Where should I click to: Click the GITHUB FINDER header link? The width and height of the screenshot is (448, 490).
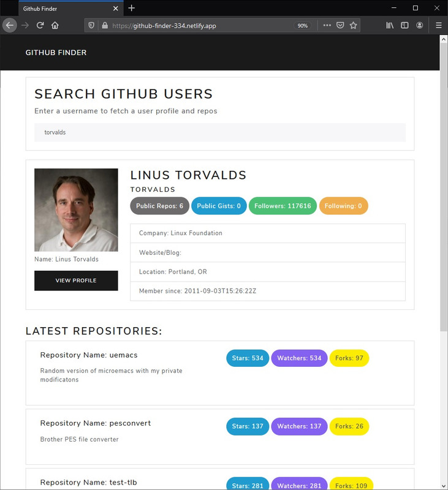[56, 53]
